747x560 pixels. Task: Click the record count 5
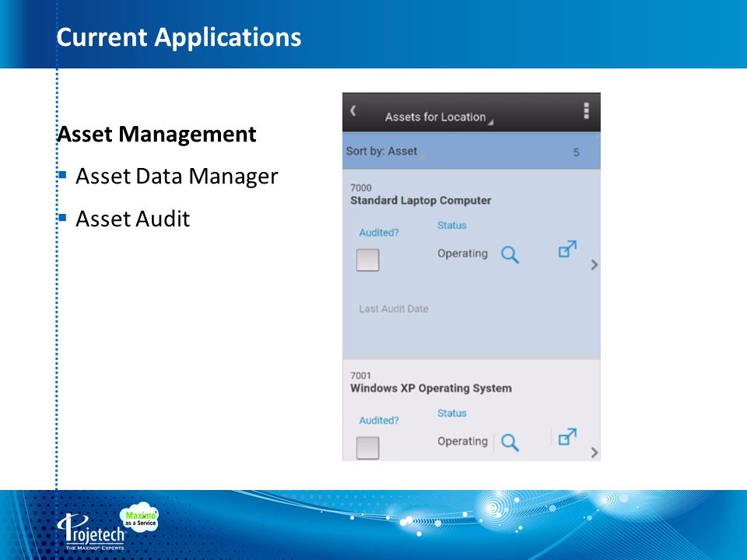point(576,152)
